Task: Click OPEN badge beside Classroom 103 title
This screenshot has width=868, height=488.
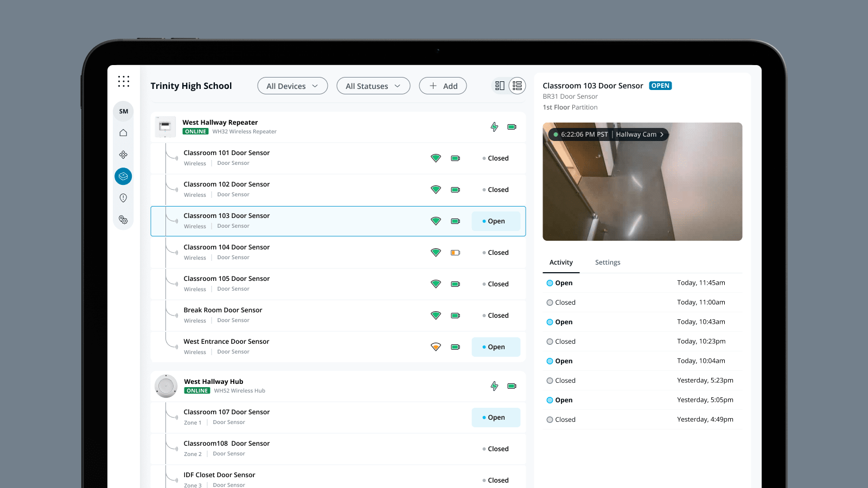Action: point(660,86)
